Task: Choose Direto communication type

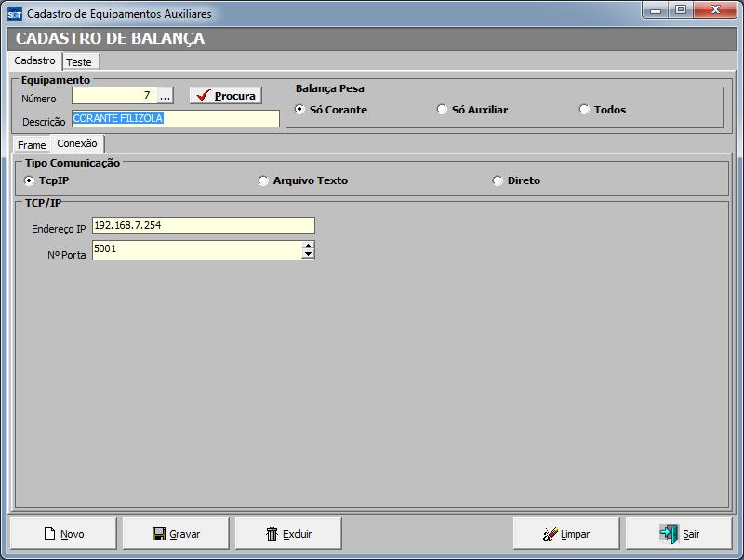Action: 498,180
